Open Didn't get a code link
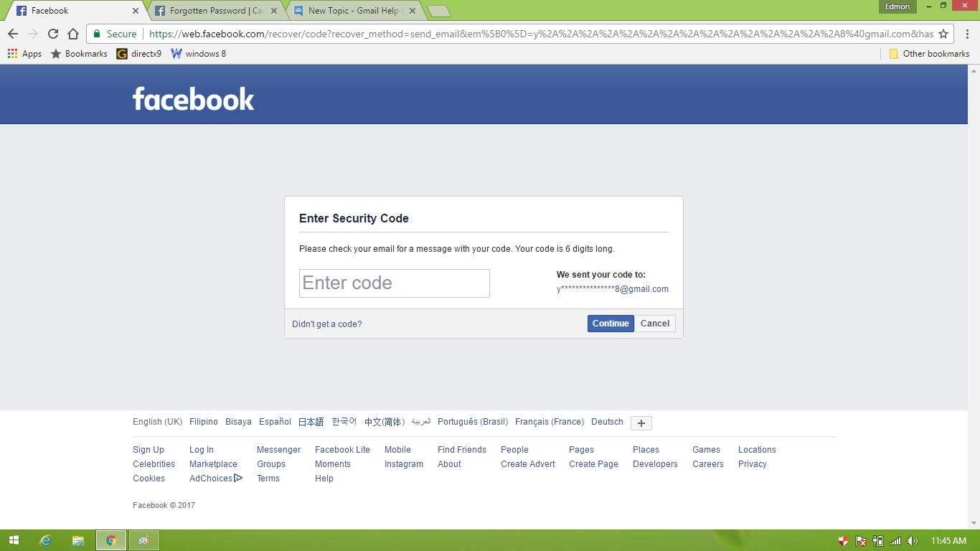980x551 pixels. coord(327,324)
